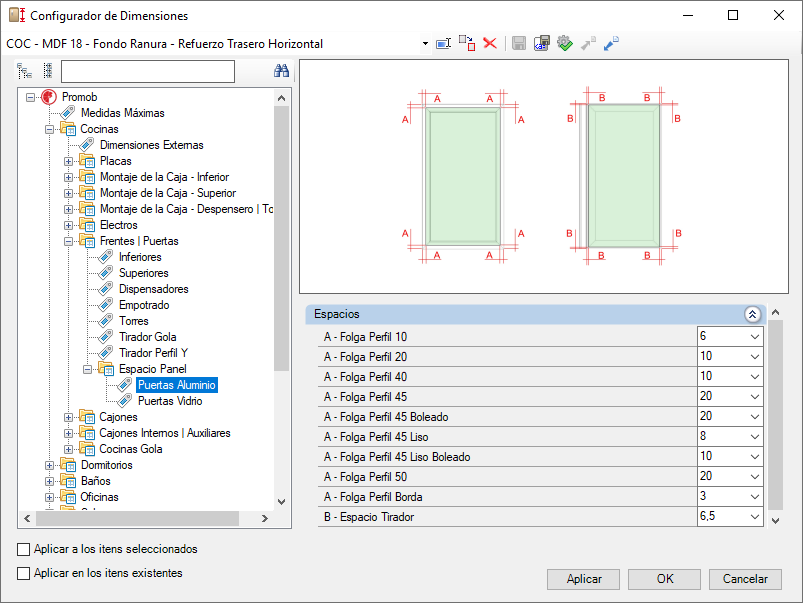Click the gray export arrow icon

588,44
